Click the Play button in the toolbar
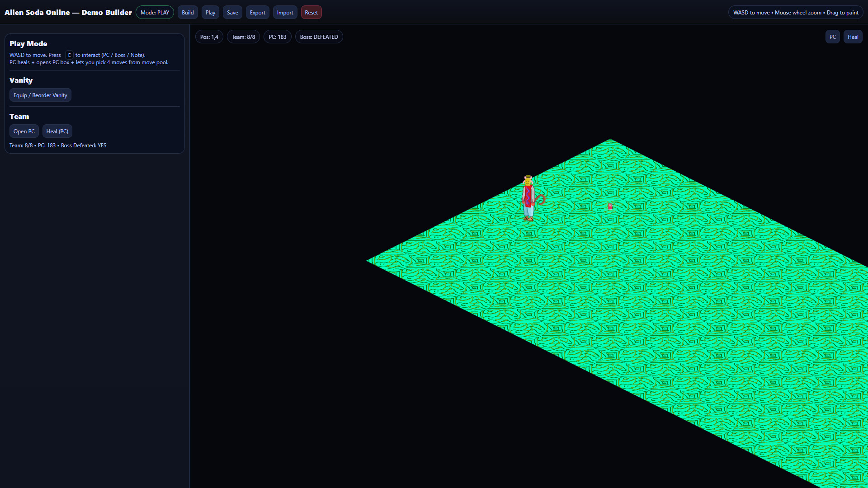Viewport: 868px width, 488px height. point(210,12)
